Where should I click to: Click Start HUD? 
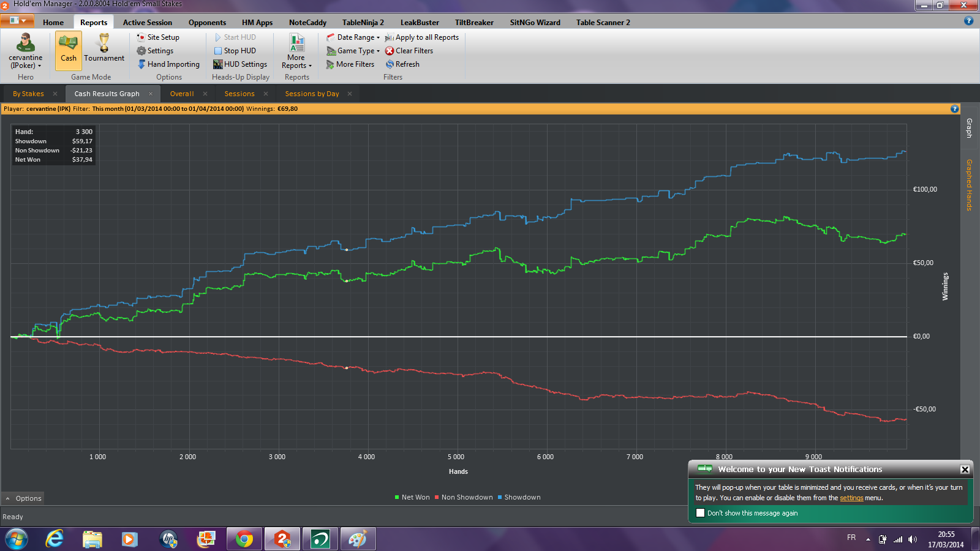pyautogui.click(x=235, y=37)
